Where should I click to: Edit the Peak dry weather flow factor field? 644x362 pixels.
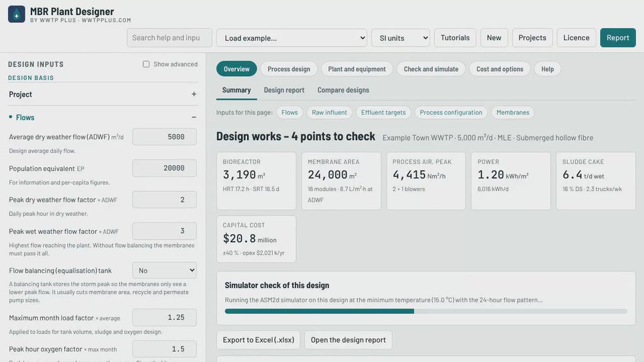point(164,200)
